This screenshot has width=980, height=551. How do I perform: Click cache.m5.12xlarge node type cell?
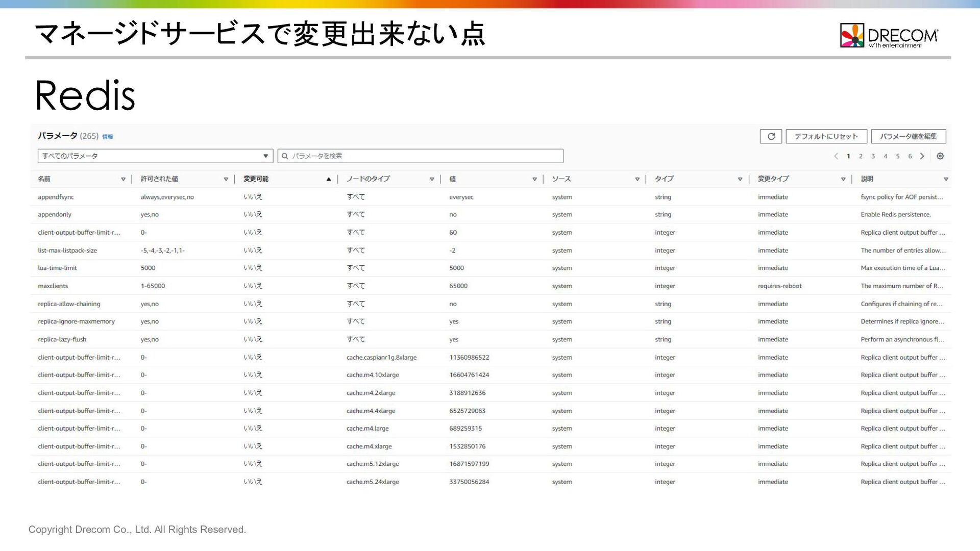373,464
